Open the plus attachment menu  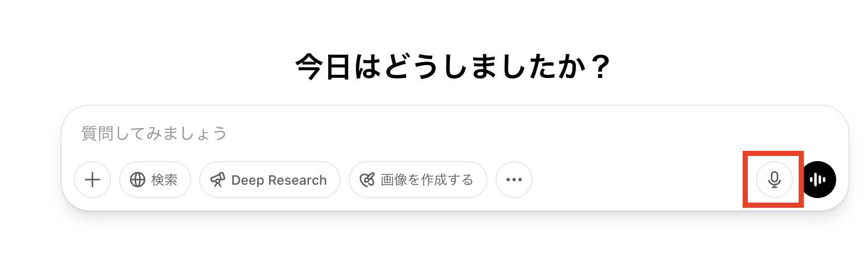click(x=92, y=180)
